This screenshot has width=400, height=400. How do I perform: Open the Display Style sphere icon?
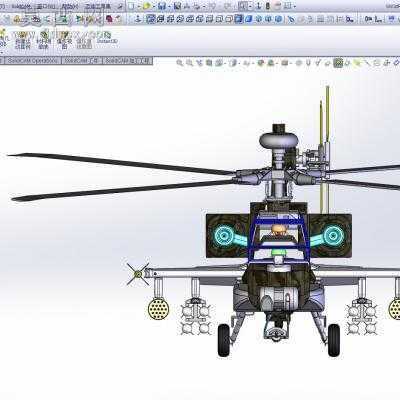click(234, 62)
